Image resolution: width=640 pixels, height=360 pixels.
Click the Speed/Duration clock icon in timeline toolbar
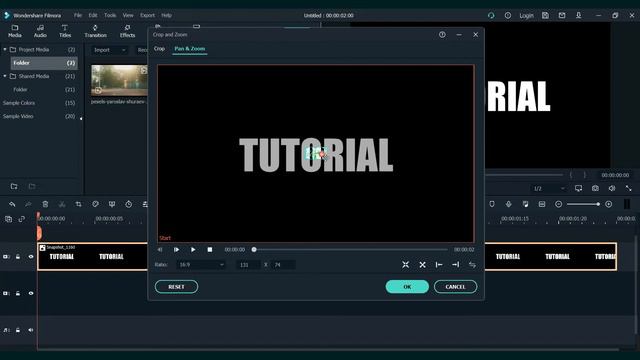tap(129, 204)
